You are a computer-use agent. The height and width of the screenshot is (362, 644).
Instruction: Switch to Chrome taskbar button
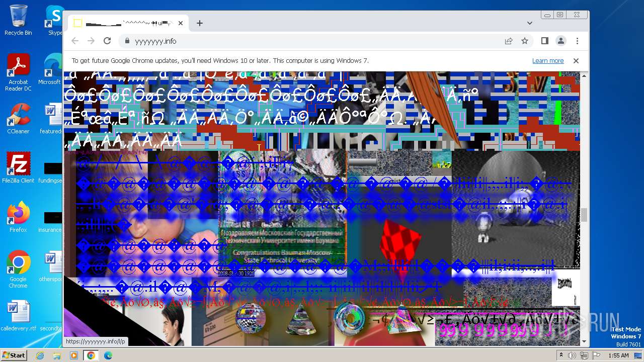[x=91, y=355]
